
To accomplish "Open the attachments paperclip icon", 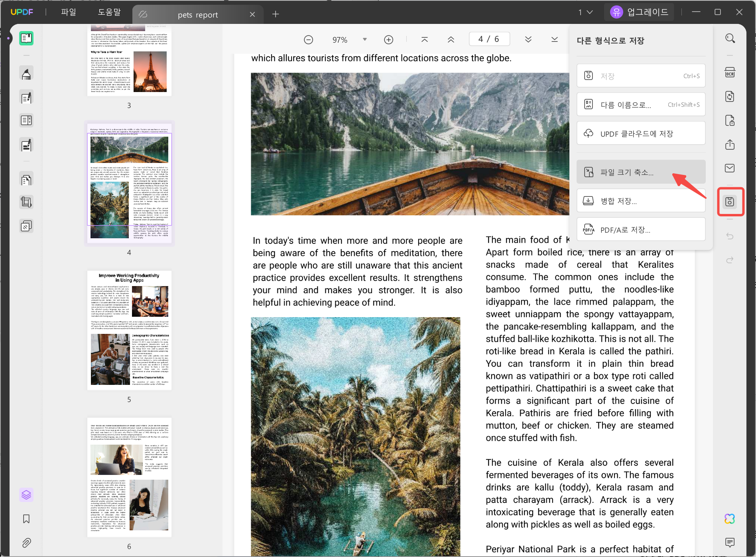I will [x=26, y=543].
